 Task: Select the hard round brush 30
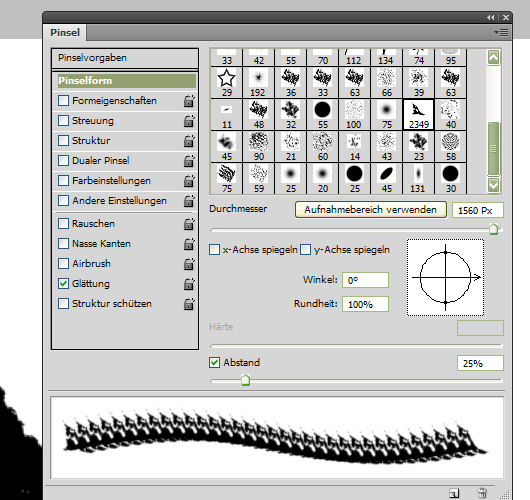point(451,178)
